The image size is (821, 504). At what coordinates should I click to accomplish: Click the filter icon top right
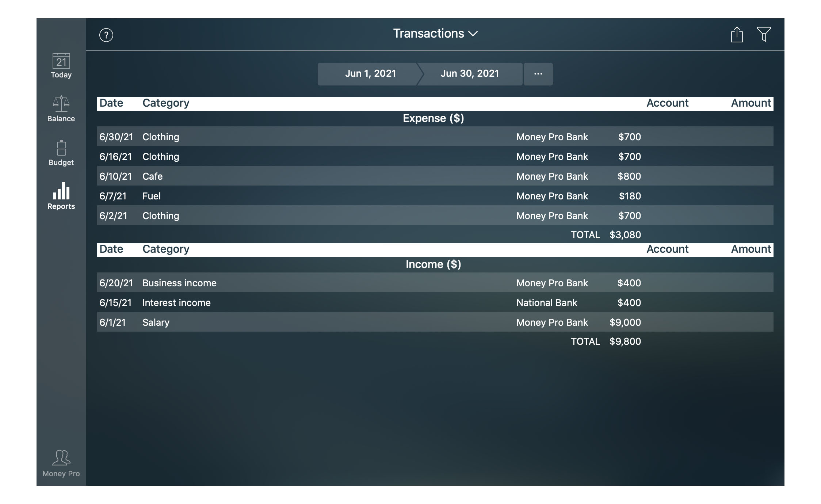(x=765, y=34)
